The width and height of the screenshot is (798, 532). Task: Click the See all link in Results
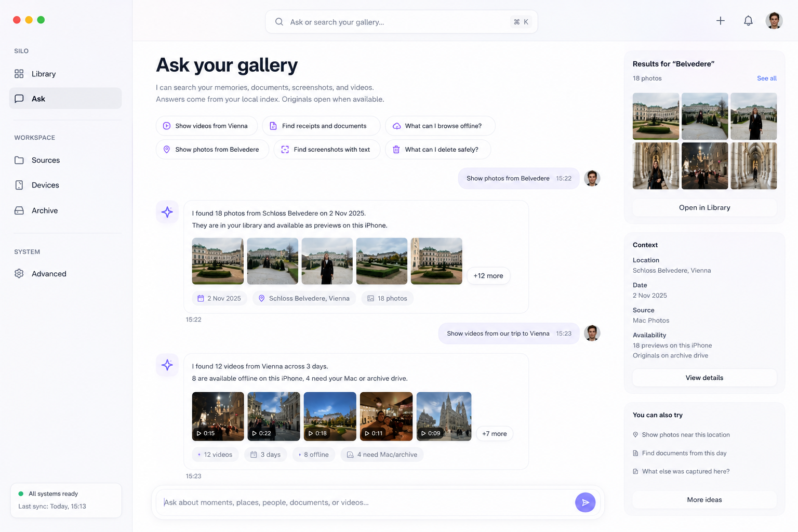(x=767, y=78)
